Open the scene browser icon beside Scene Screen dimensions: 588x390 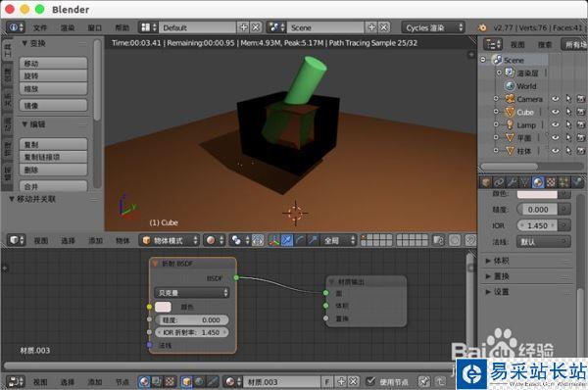(276, 27)
